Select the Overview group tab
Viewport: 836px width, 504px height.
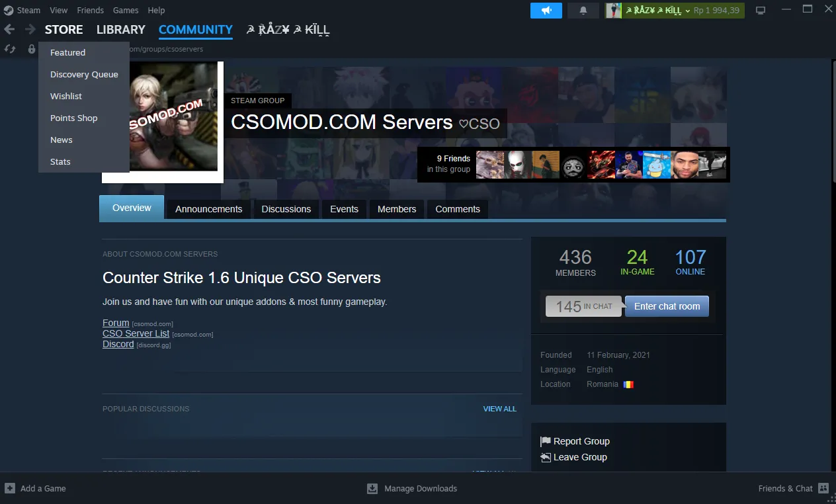(x=132, y=208)
